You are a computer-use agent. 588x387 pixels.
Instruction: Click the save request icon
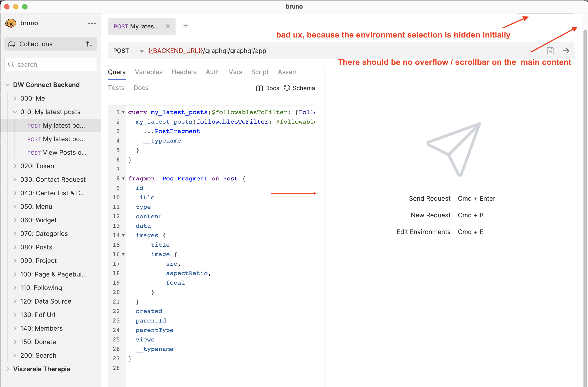[551, 51]
